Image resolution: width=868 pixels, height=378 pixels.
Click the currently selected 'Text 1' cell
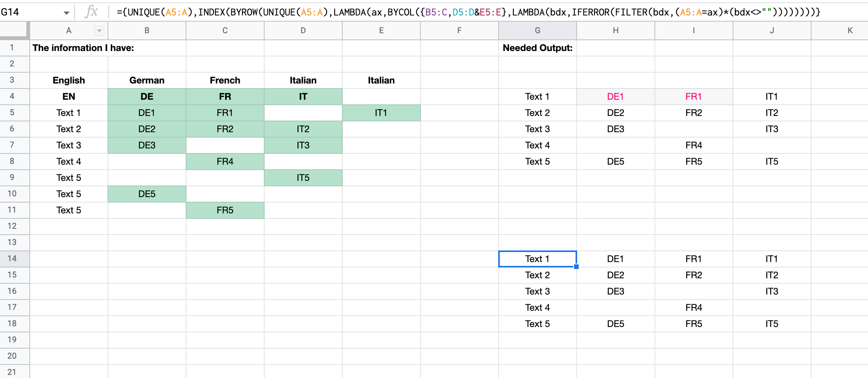tap(538, 259)
